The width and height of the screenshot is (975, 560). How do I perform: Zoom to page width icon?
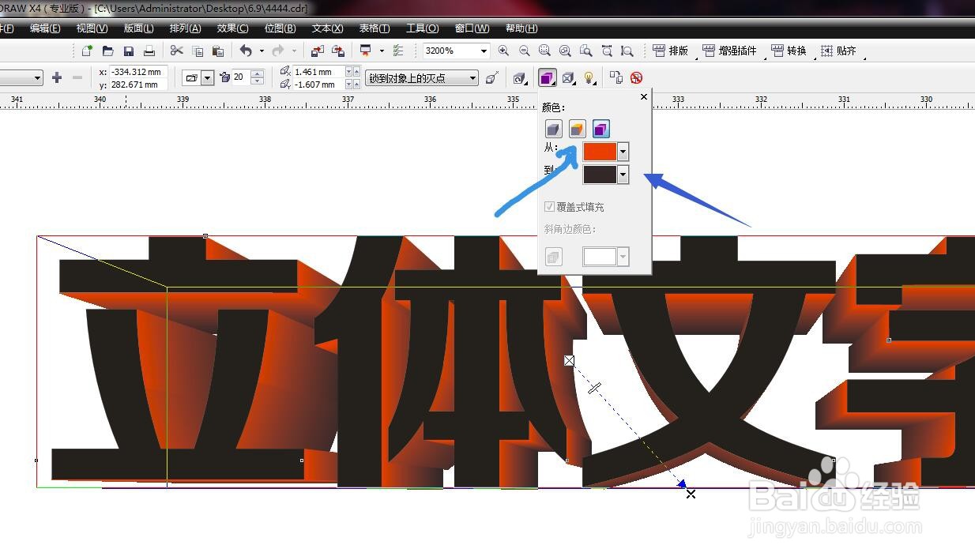click(606, 51)
